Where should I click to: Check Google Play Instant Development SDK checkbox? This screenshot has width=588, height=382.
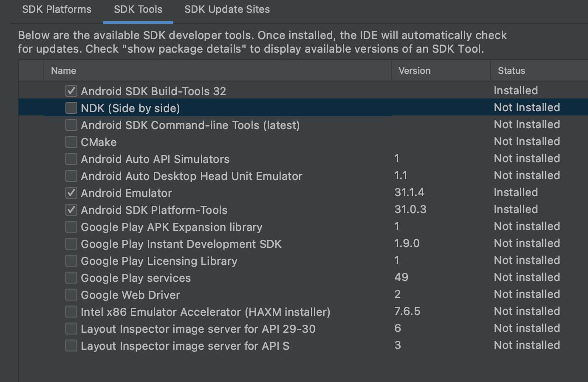[x=71, y=244]
